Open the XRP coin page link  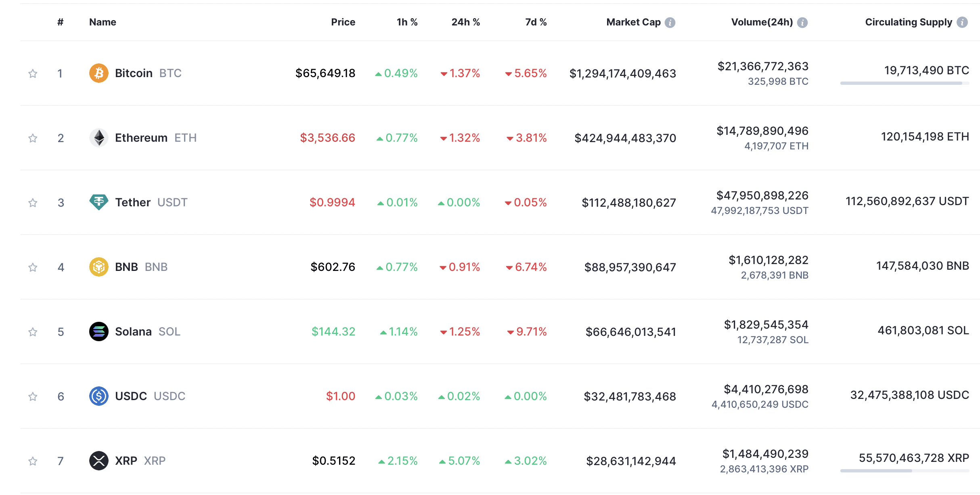(140, 461)
